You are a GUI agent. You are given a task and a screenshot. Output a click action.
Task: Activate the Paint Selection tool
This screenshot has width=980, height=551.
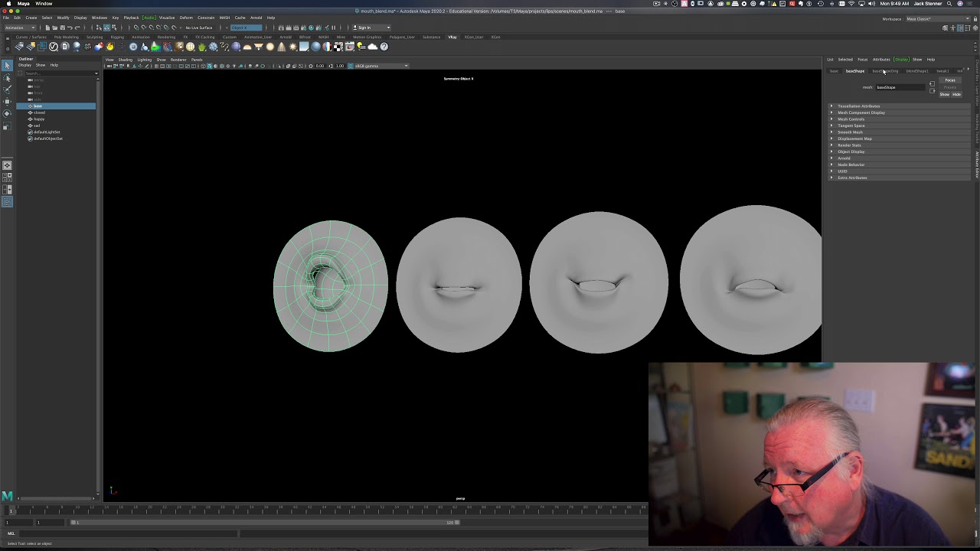pyautogui.click(x=7, y=90)
